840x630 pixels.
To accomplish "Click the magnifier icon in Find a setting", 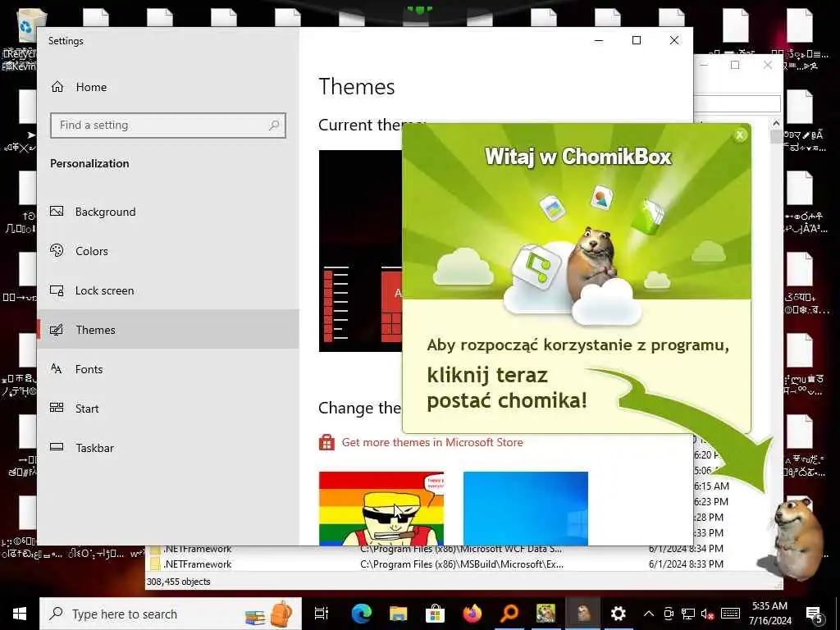I will (x=274, y=126).
